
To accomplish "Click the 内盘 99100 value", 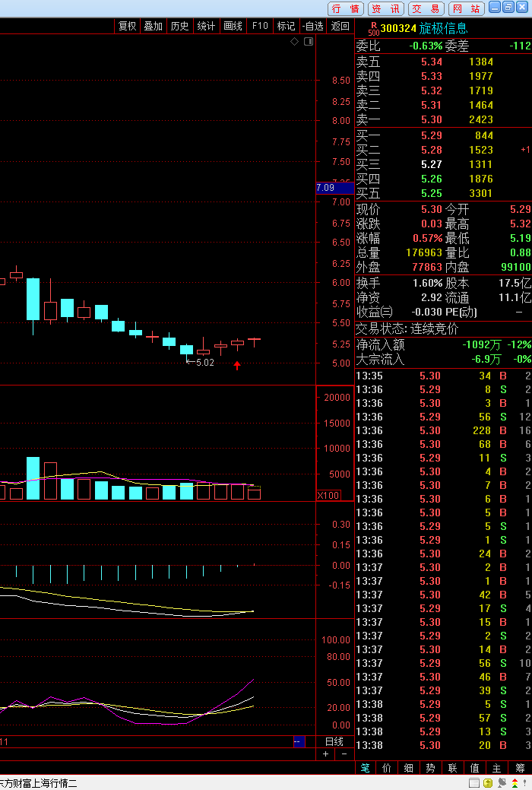I will point(516,267).
